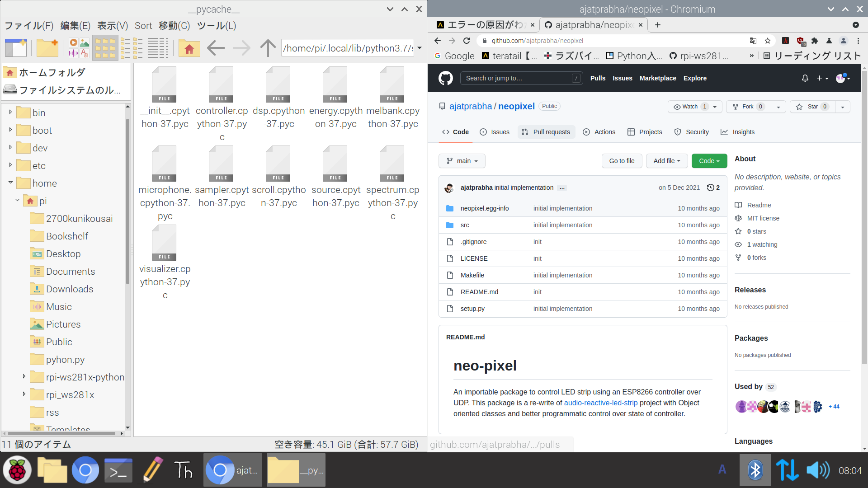Open path history dropdown in file manager
Image resolution: width=868 pixels, height=488 pixels.
click(420, 48)
